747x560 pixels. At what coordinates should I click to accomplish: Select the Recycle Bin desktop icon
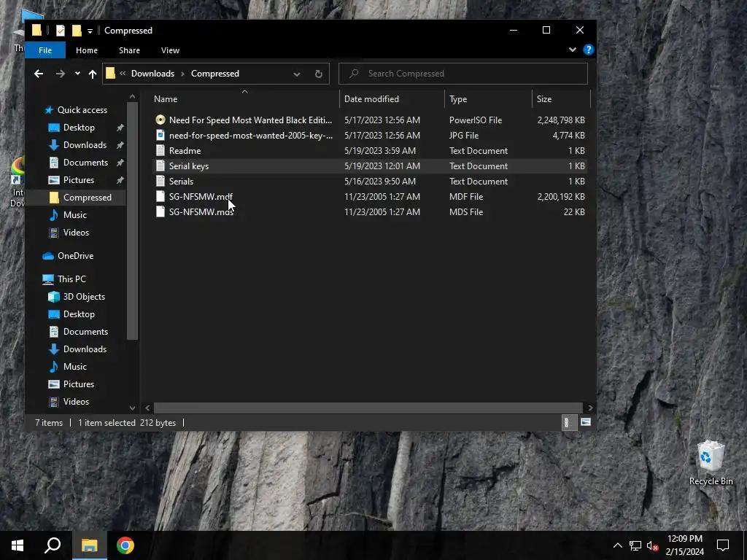[711, 463]
